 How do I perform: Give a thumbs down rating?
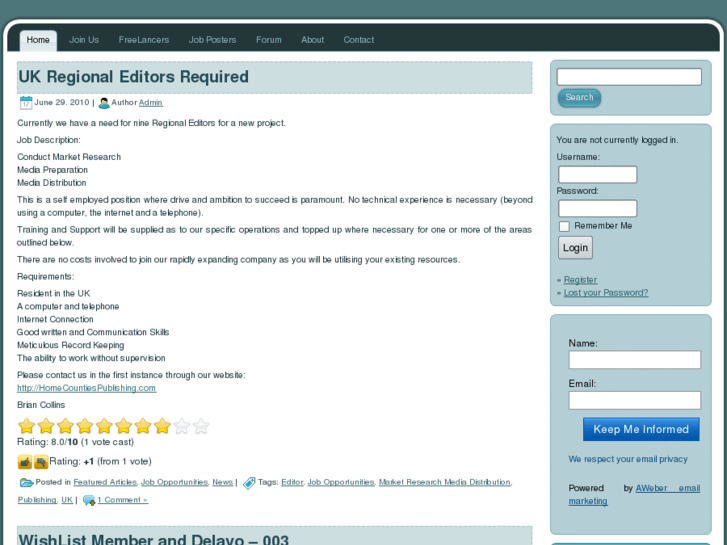point(41,462)
